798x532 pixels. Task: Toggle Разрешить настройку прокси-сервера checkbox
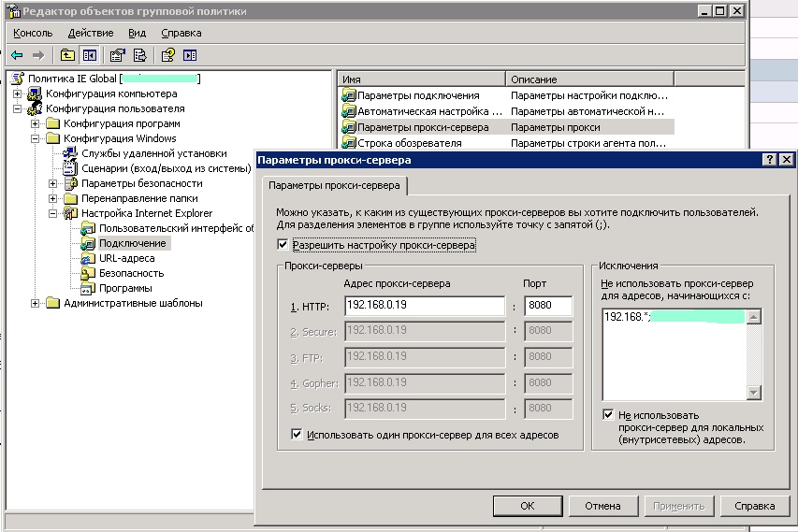(283, 245)
